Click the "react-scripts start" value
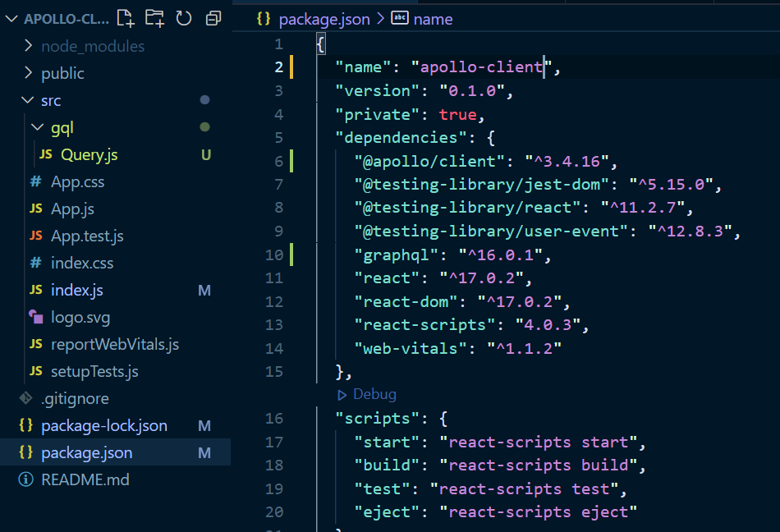 (x=539, y=443)
